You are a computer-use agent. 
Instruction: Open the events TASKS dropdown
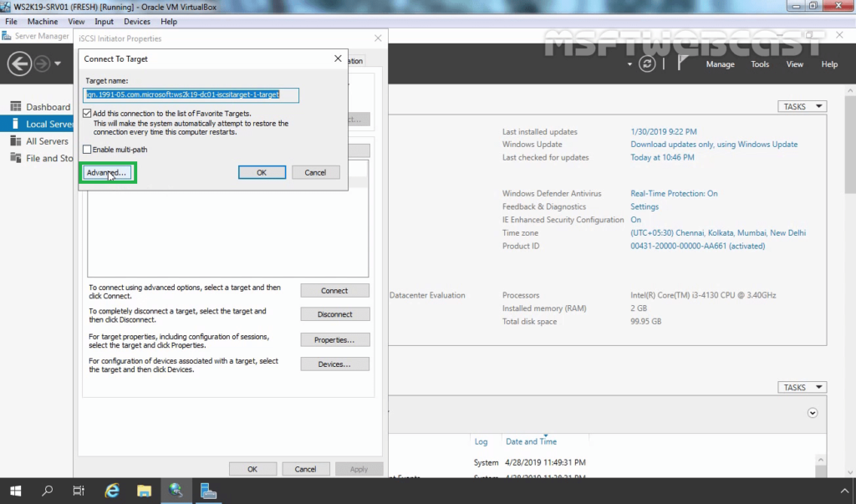[x=802, y=387]
